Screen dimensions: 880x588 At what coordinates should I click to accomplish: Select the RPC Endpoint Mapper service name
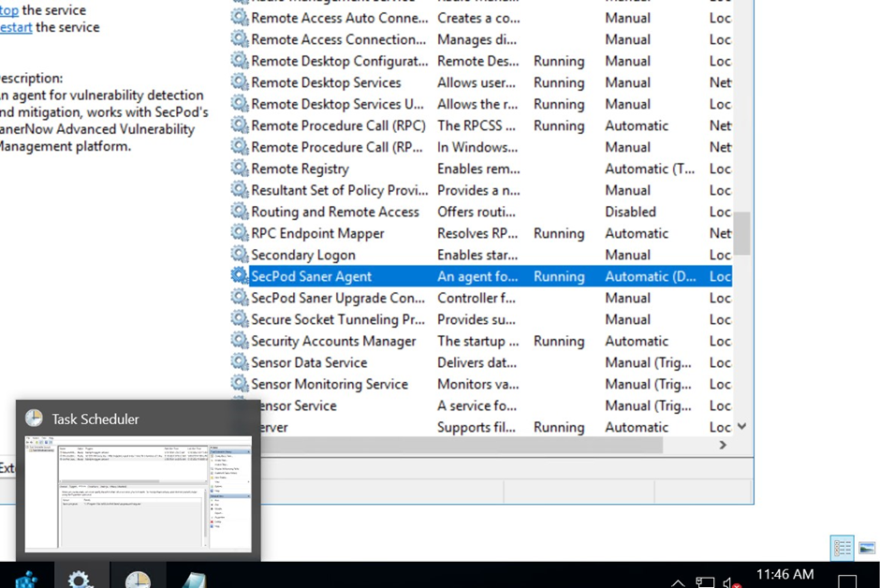[x=317, y=233]
